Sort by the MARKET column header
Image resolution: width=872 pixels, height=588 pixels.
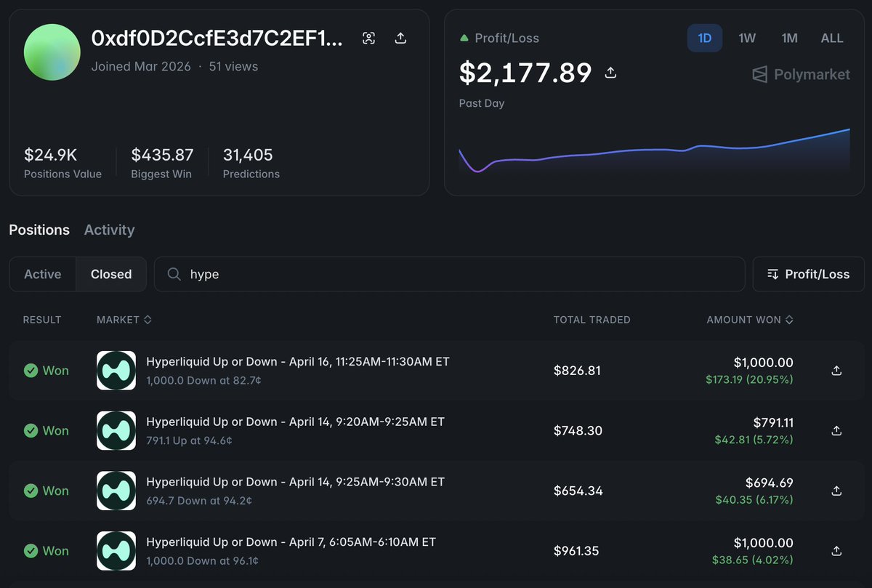(124, 320)
